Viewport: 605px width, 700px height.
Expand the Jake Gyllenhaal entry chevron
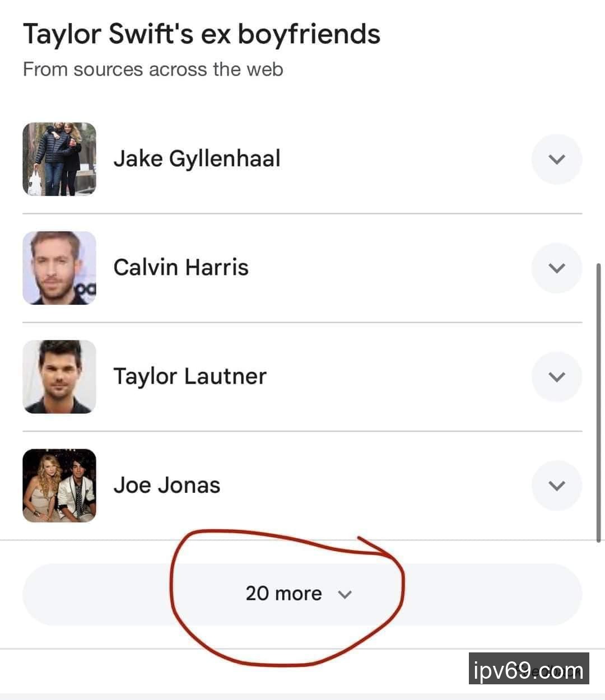tap(556, 159)
